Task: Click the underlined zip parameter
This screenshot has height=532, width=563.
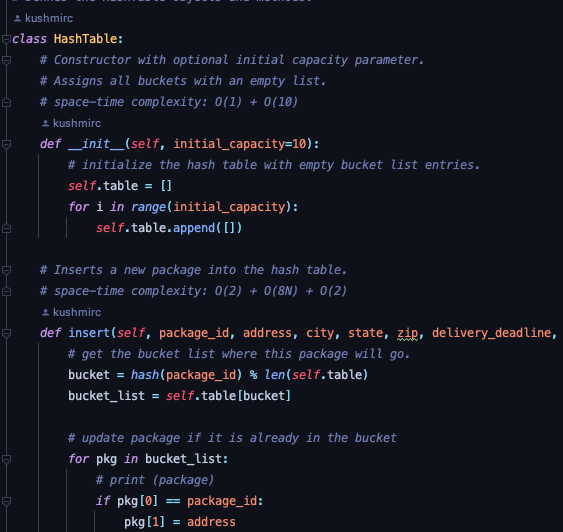Action: pos(408,333)
